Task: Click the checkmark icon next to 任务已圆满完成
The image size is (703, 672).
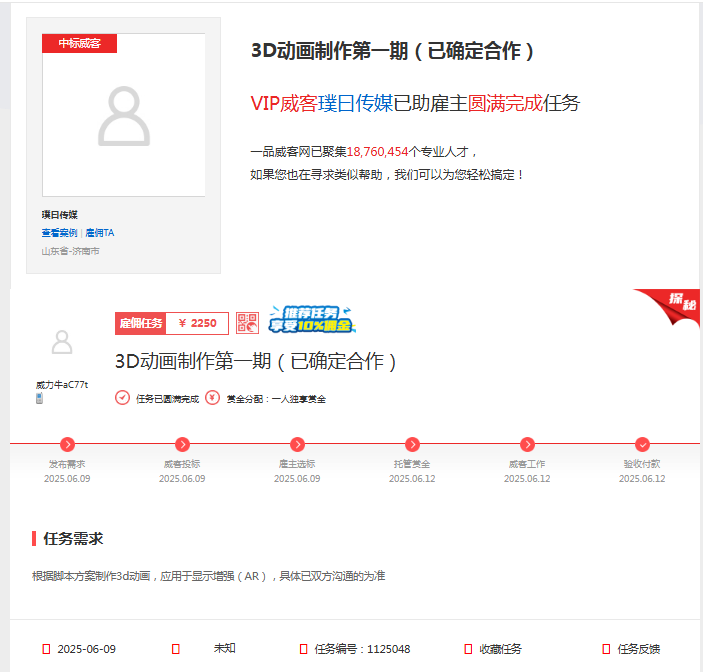Action: coord(122,398)
